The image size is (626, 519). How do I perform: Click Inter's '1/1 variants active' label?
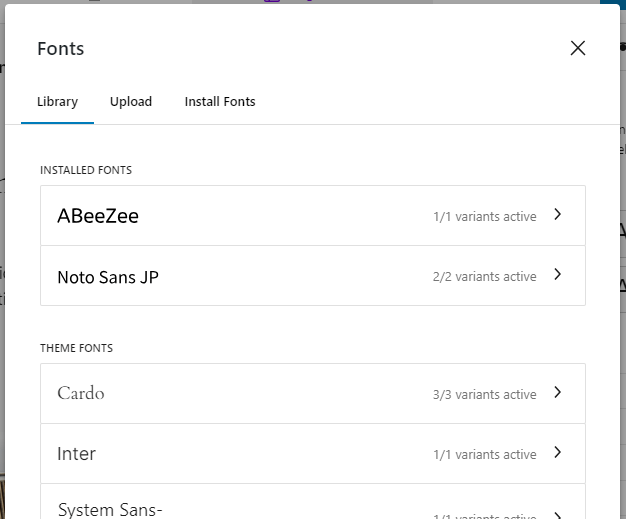pyautogui.click(x=485, y=454)
